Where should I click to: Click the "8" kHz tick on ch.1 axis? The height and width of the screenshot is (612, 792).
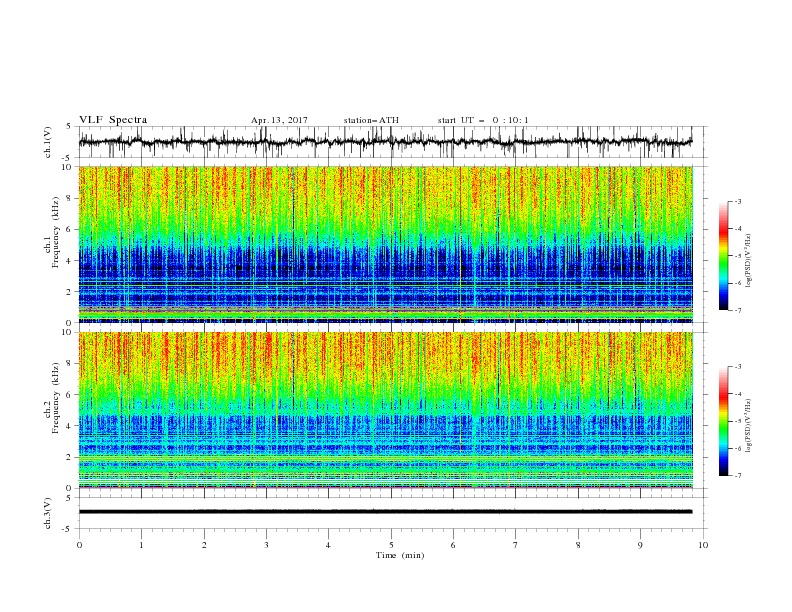click(x=70, y=198)
